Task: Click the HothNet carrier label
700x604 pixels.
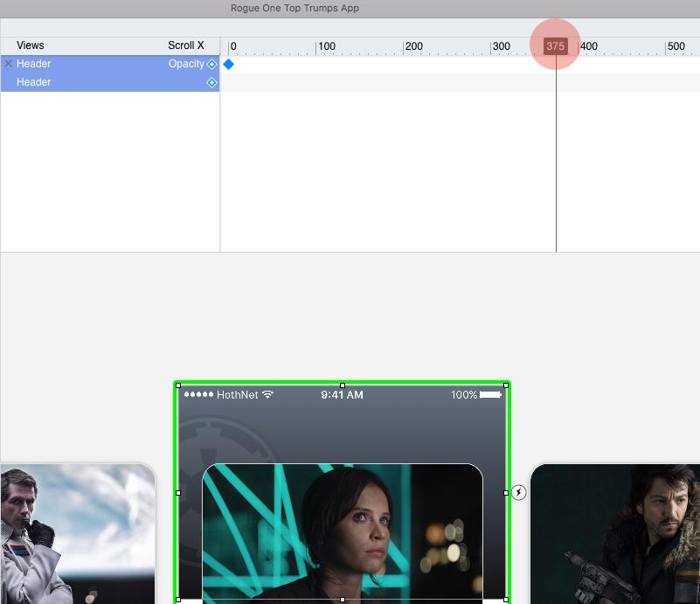Action: (x=237, y=394)
